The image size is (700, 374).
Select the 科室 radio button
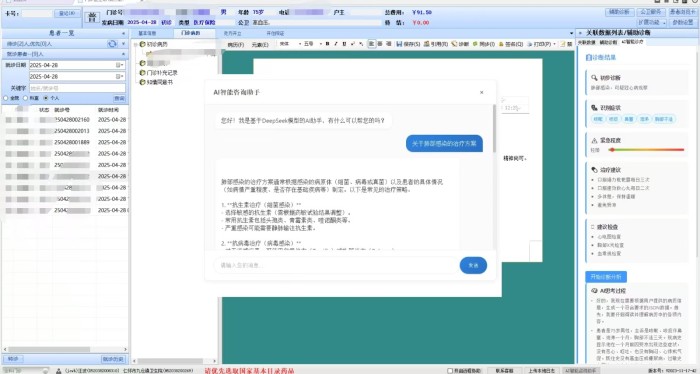click(x=25, y=98)
